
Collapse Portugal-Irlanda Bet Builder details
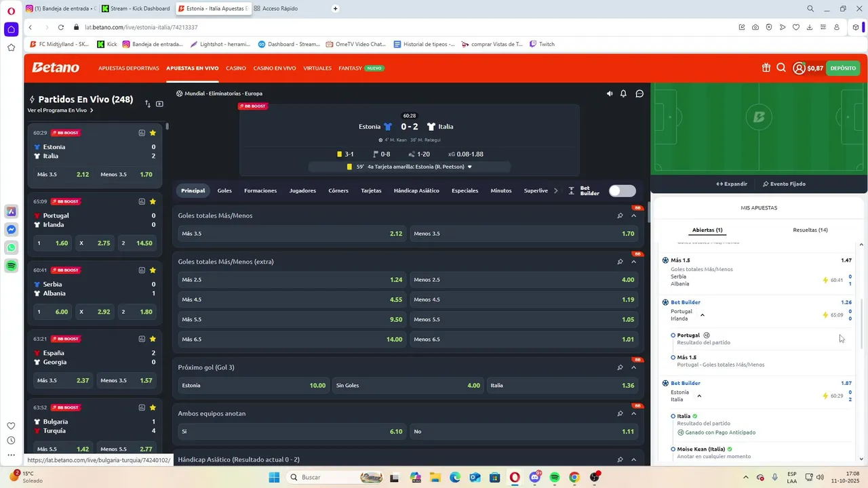pyautogui.click(x=703, y=315)
